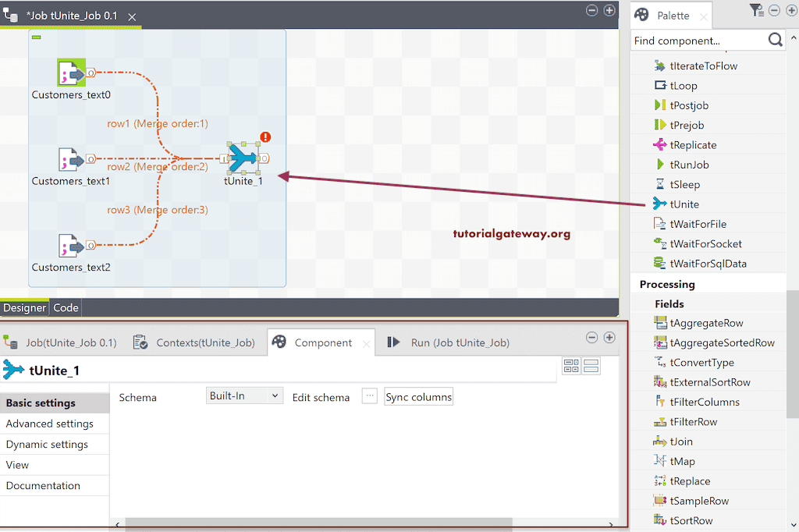Toggle vertical layout of the Component view
The width and height of the screenshot is (799, 532).
tap(591, 365)
